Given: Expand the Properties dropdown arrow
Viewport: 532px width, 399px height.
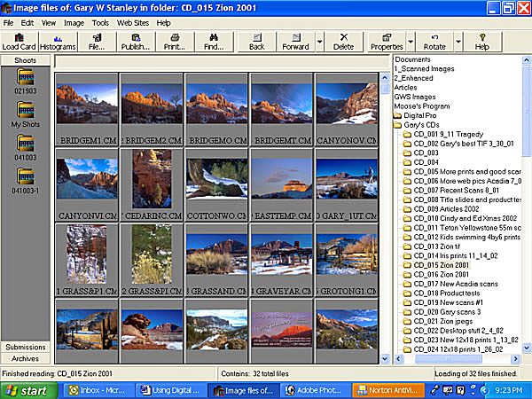Looking at the screenshot, I should click(411, 42).
